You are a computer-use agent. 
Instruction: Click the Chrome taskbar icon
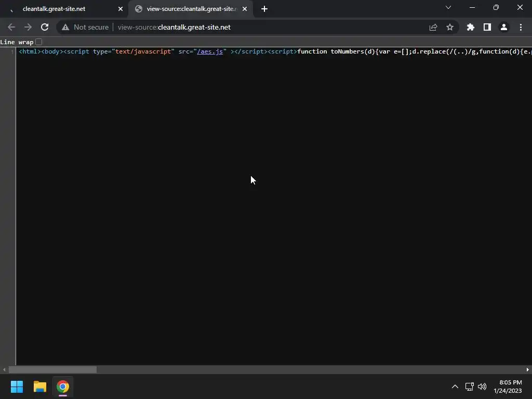pos(63,387)
